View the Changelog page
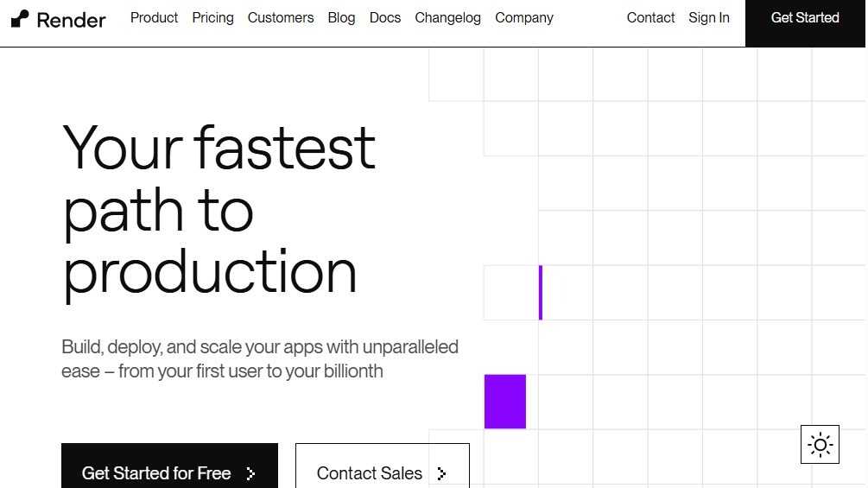 (447, 17)
